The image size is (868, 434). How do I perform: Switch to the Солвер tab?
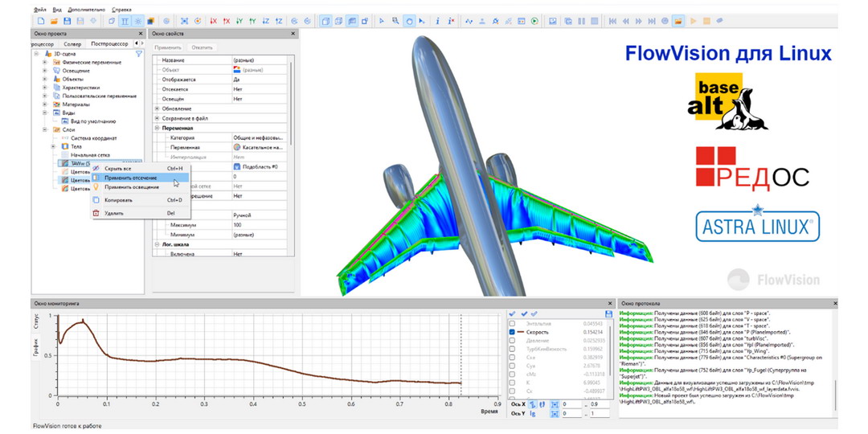pyautogui.click(x=73, y=43)
